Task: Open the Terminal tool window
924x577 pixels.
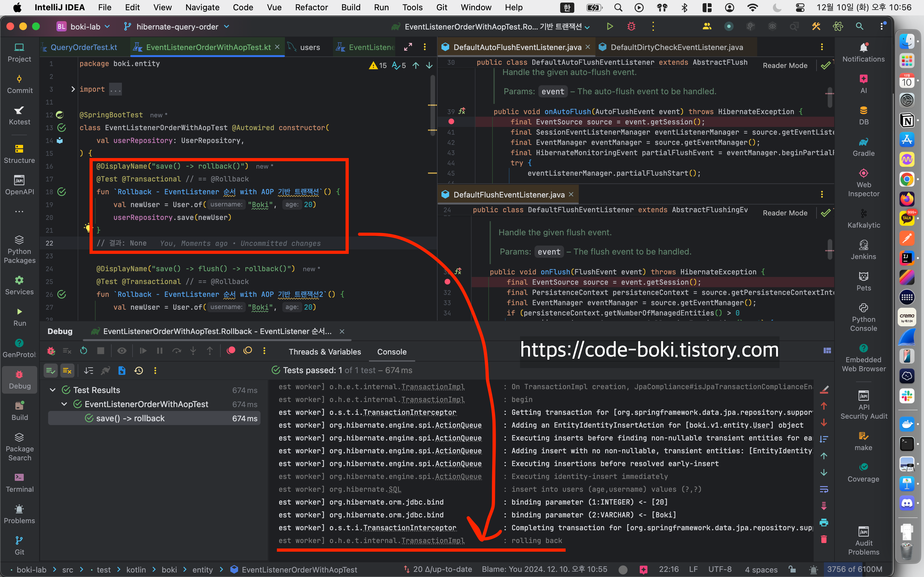Action: click(x=20, y=482)
